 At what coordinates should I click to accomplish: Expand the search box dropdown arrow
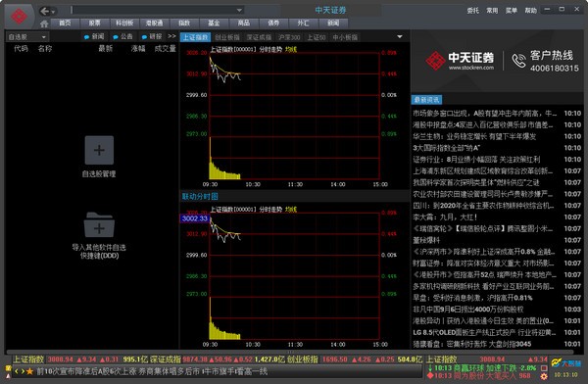click(x=240, y=10)
